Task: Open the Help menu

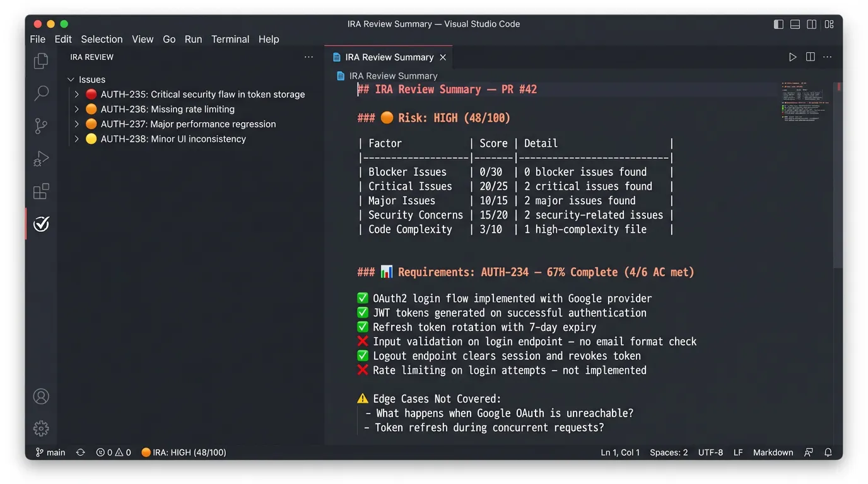Action: click(x=269, y=39)
